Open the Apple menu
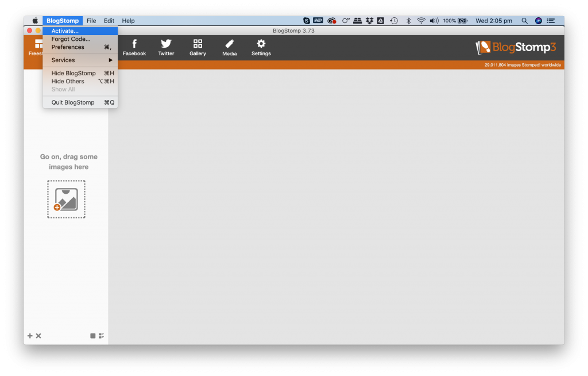 (35, 21)
